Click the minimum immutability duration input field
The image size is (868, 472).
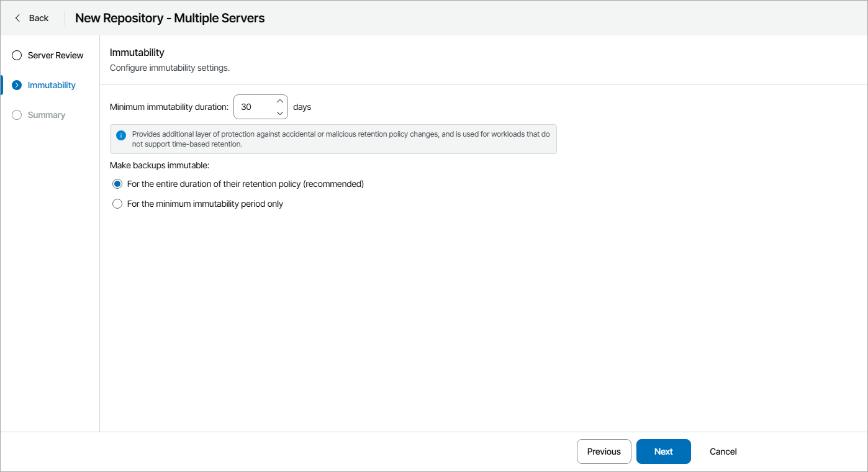pyautogui.click(x=255, y=106)
